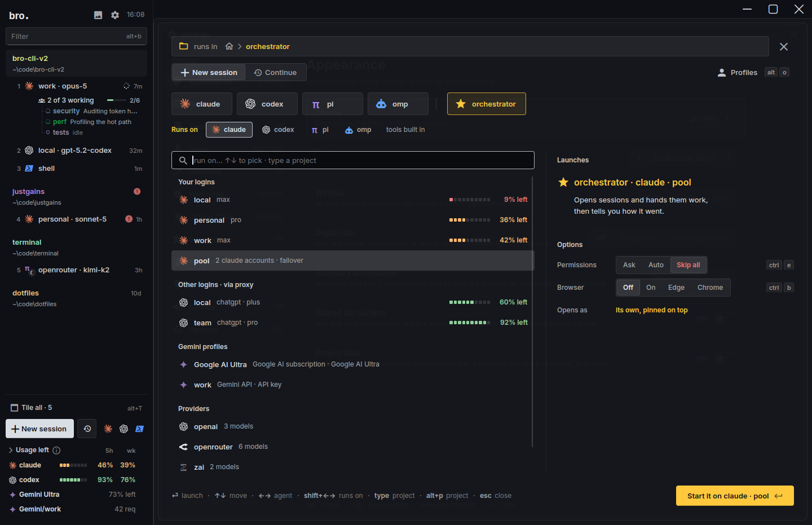Screen dimensions: 812x525
Task: Click the folder icon beside runs in
Action: [183, 46]
